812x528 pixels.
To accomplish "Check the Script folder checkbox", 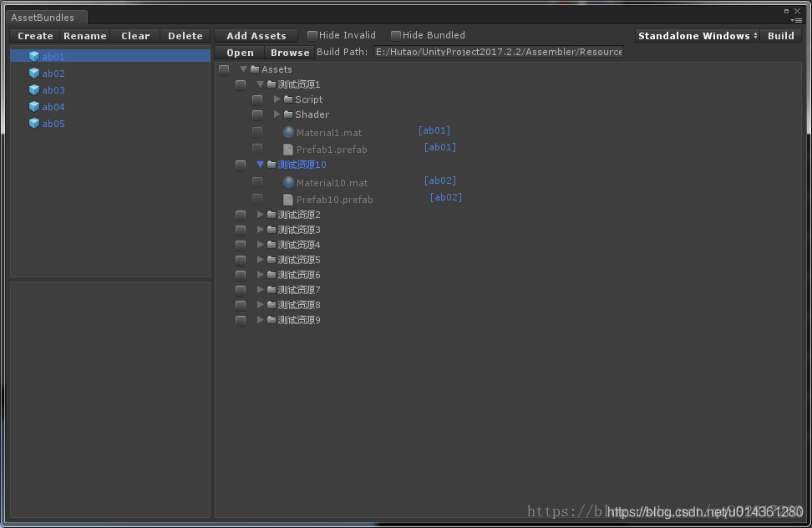I will [256, 99].
